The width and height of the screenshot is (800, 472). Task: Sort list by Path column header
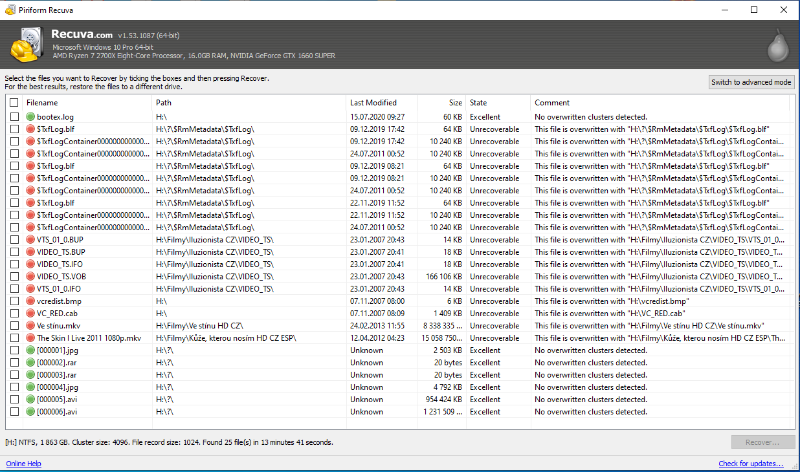[164, 103]
